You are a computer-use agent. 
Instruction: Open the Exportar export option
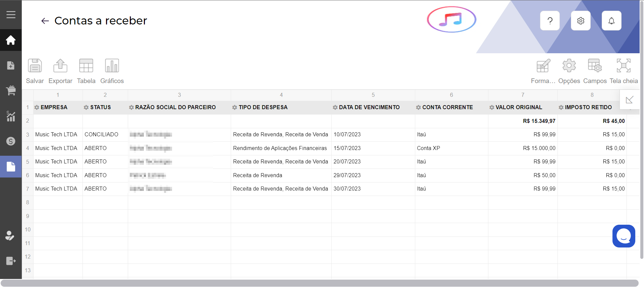tap(60, 66)
